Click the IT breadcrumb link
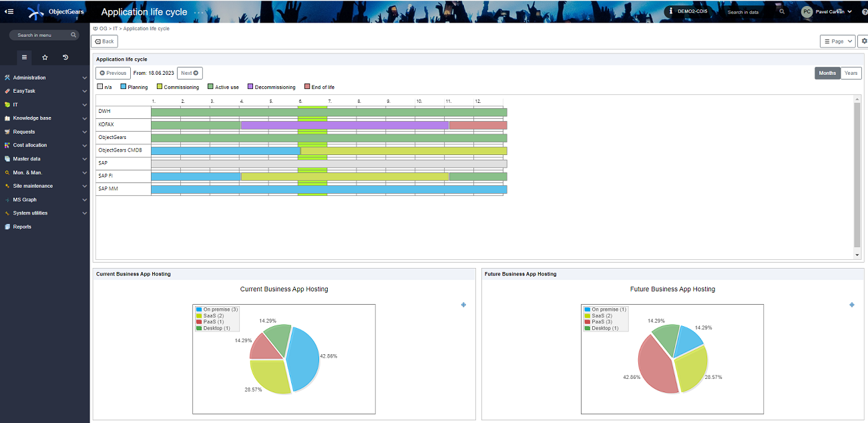 115,29
